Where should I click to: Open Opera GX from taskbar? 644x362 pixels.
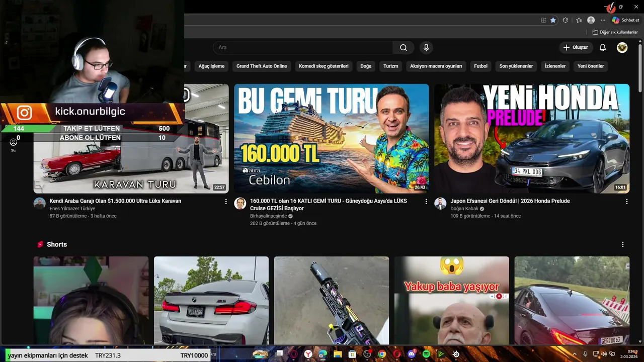pos(293,354)
